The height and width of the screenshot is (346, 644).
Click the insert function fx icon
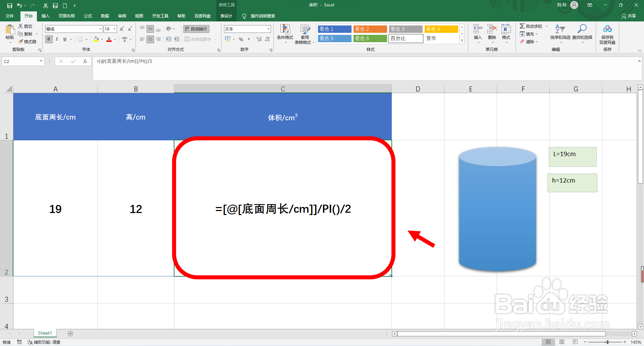coord(85,61)
